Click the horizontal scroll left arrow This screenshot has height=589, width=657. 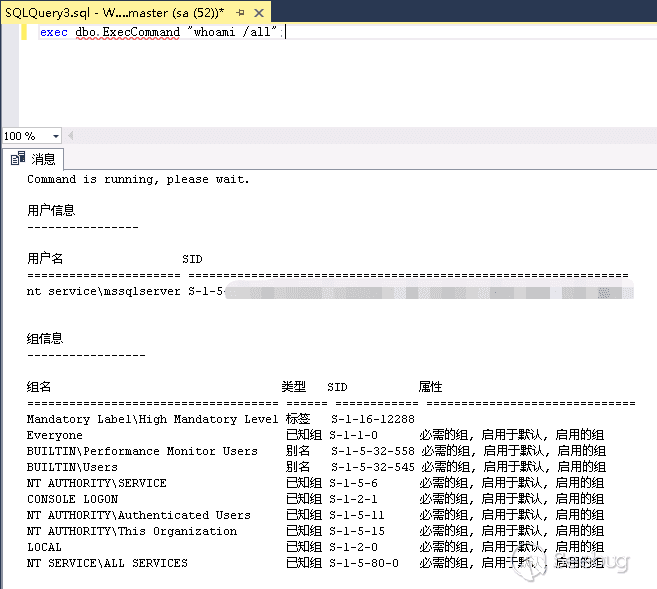(x=70, y=136)
